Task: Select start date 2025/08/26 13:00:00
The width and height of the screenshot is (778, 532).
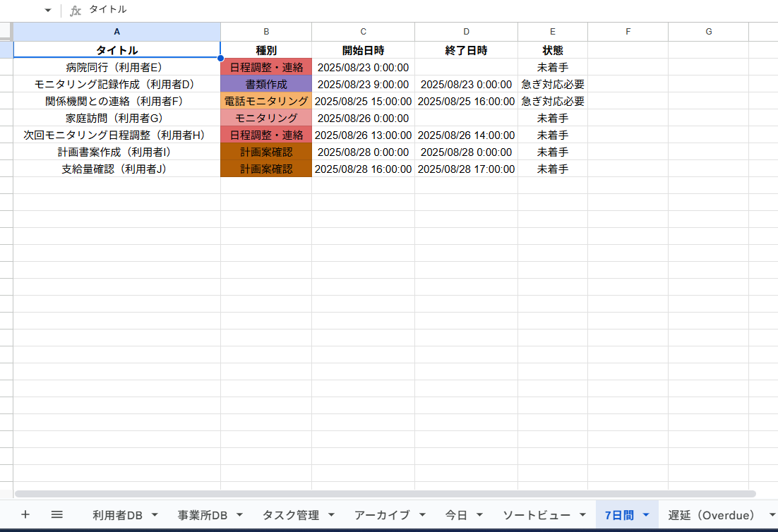Action: coord(363,135)
